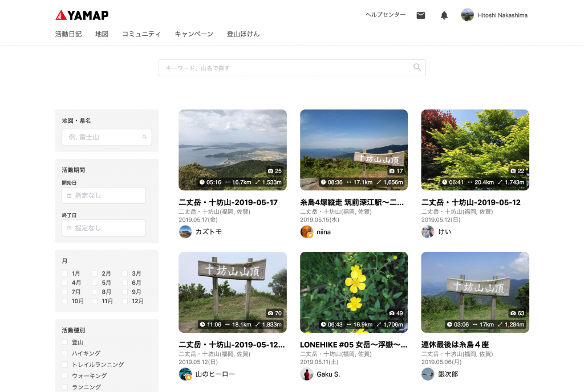Click the Hitoshi Nakashima profile avatar
The height and width of the screenshot is (392, 584).
pos(468,15)
